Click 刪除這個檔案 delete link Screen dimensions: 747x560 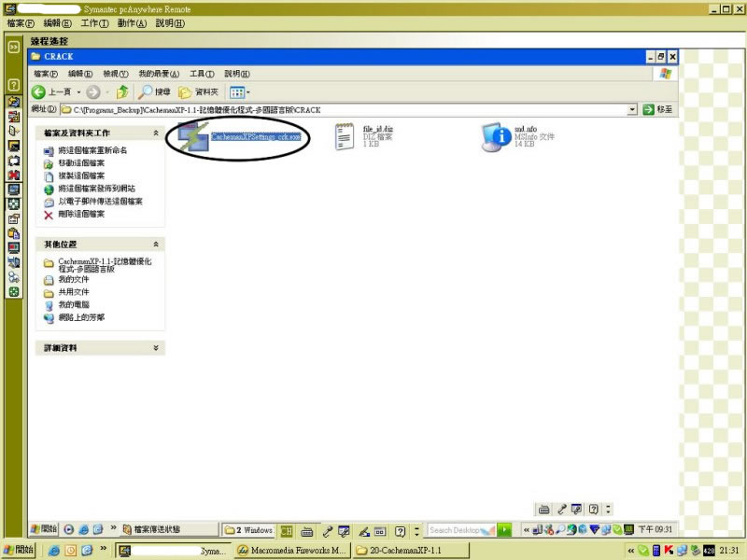tap(81, 214)
